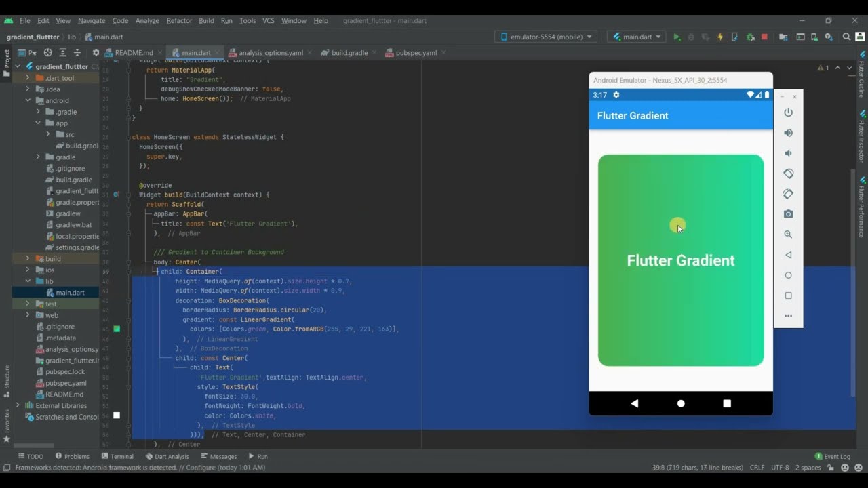Image resolution: width=868 pixels, height=488 pixels.
Task: Go to next highlighted error arrow
Action: (x=850, y=68)
